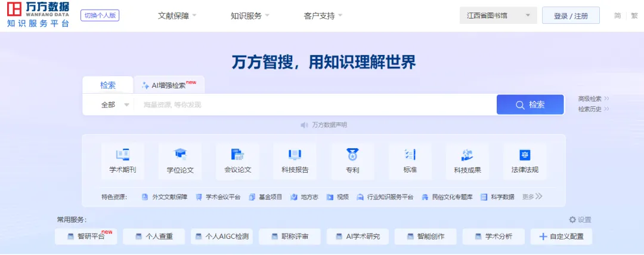
Task: Click the plus icon for 自定义配置
Action: pyautogui.click(x=543, y=236)
